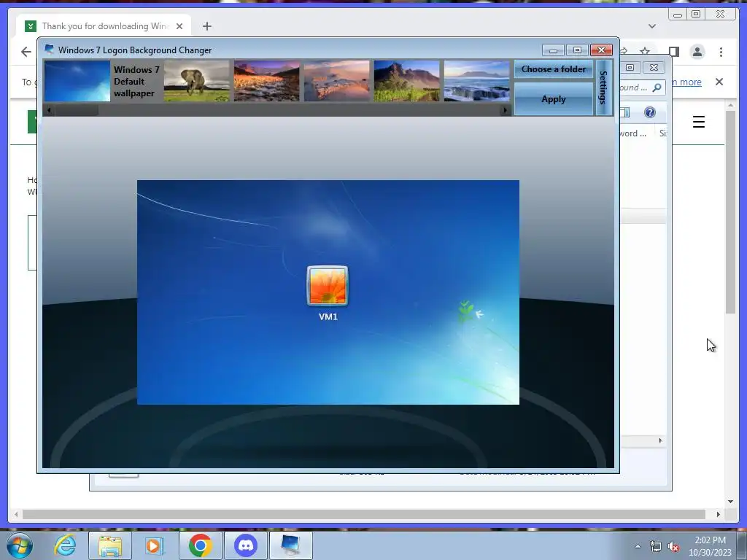Go back in Chrome browser
Viewport: 747px width, 560px height.
coord(26,52)
